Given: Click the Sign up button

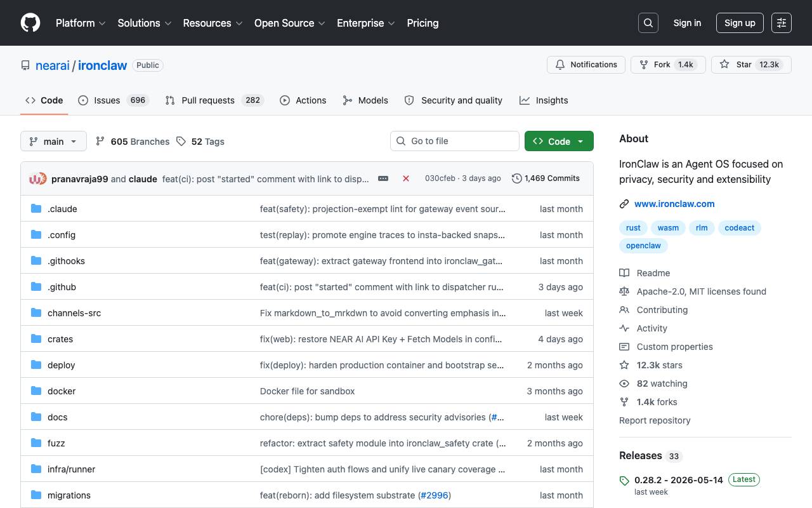Looking at the screenshot, I should tap(740, 23).
